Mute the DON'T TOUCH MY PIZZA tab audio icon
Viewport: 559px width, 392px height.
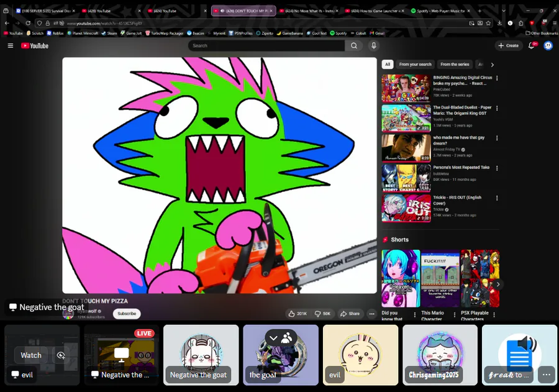pyautogui.click(x=222, y=11)
